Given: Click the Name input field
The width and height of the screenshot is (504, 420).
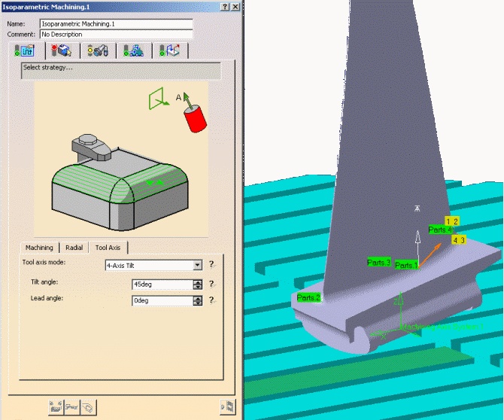Looking at the screenshot, I should [x=116, y=24].
